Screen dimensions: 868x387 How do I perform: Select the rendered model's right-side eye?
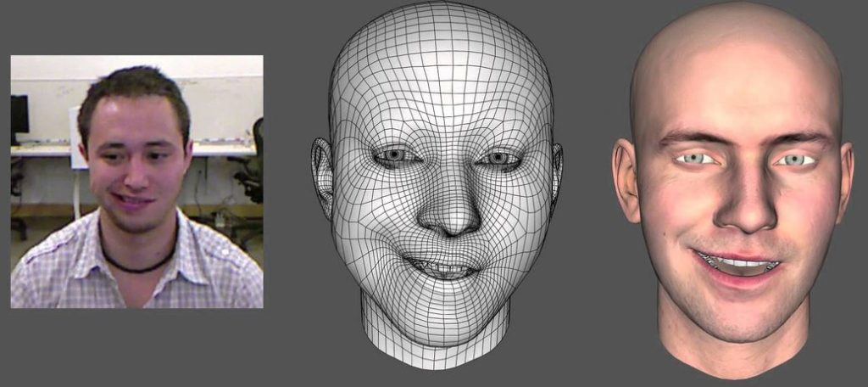[793, 160]
